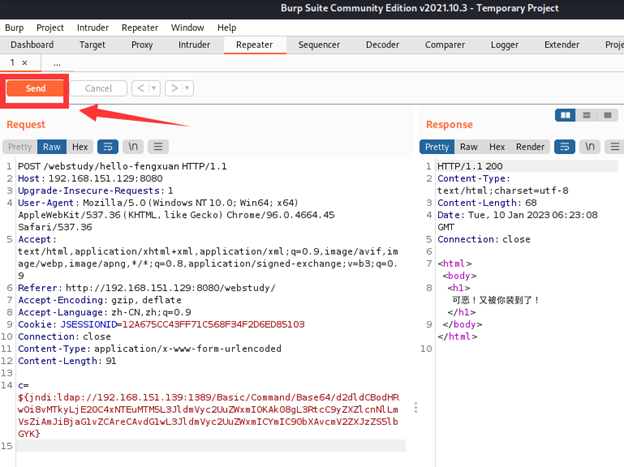Switch to the Logger tab

point(505,45)
